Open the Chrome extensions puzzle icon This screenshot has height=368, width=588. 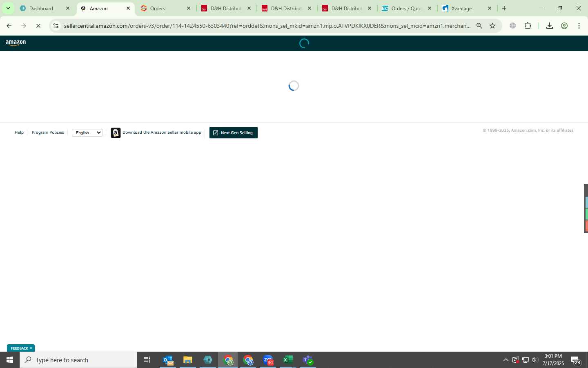(528, 26)
